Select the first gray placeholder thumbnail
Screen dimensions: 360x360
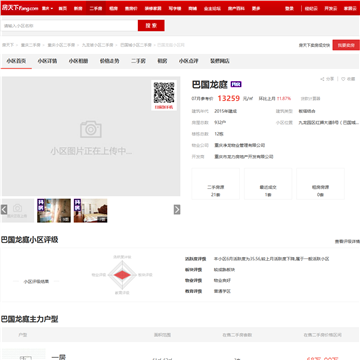(18, 211)
